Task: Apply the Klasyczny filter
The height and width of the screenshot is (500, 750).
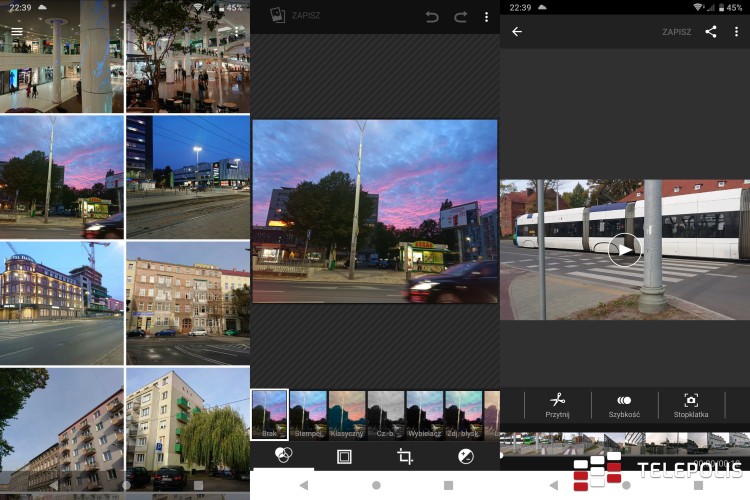Action: coord(347,414)
